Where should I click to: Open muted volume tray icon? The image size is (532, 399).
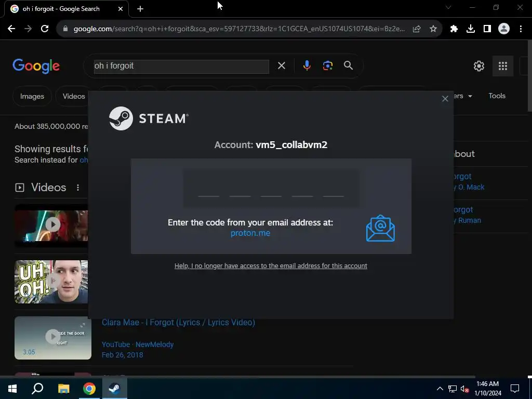point(465,389)
